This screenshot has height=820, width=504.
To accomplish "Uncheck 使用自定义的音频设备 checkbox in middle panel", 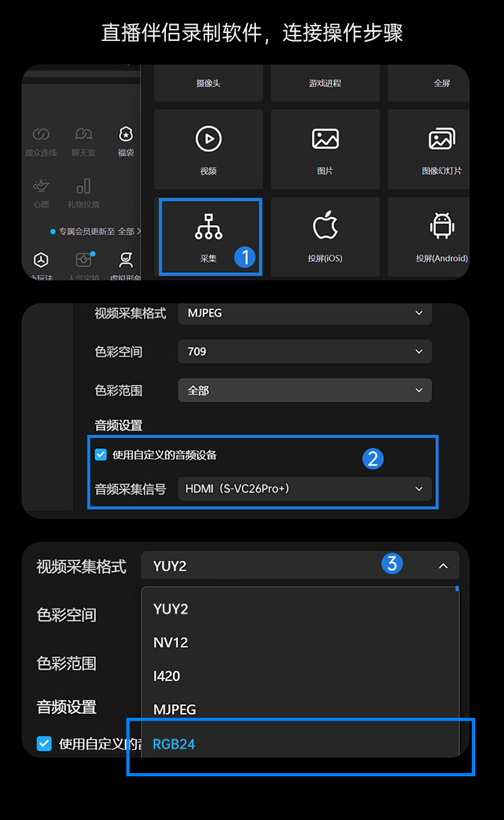I will (101, 455).
